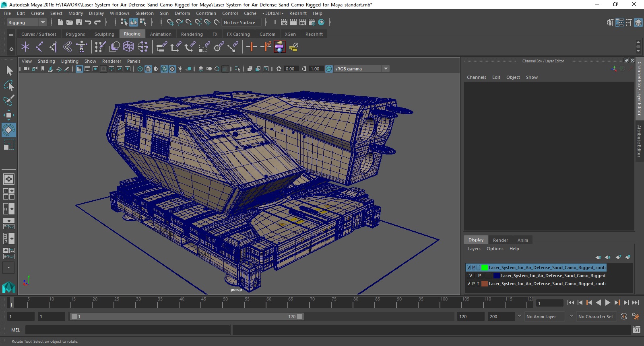Select camera icon in the viewport panel toolbar
Image resolution: width=644 pixels, height=346 pixels.
26,69
